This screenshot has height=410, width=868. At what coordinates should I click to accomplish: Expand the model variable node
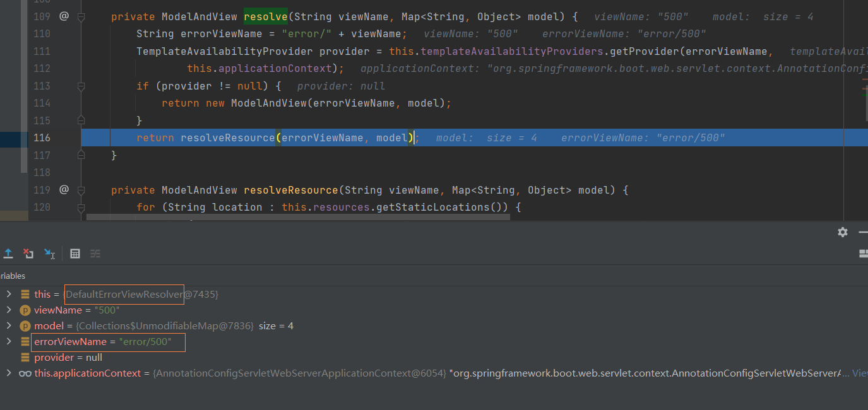coord(8,326)
